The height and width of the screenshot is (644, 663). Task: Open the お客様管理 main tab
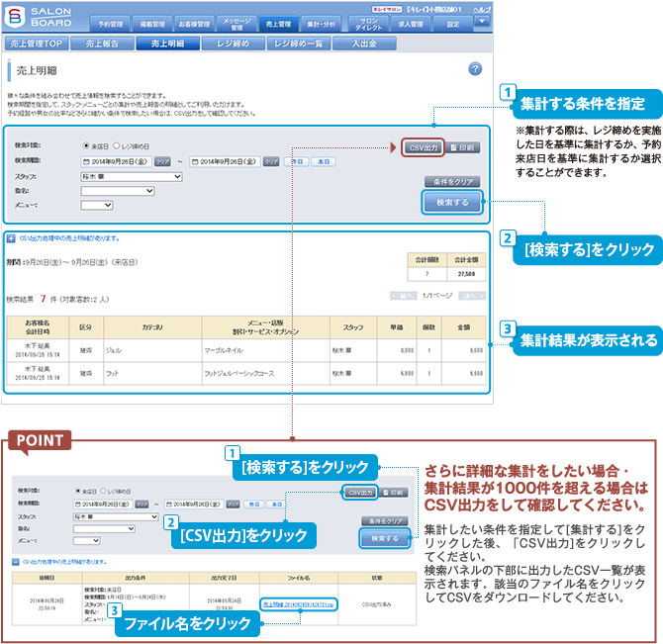194,24
